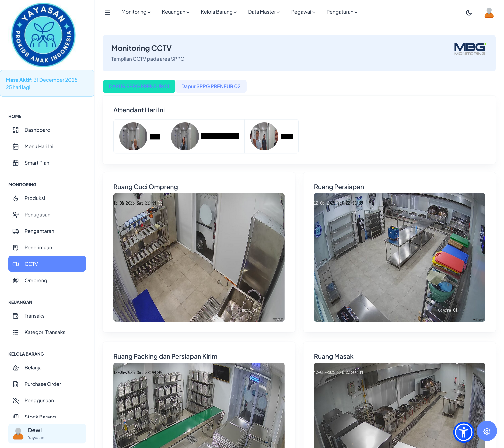Select the DAPUR SPPG PRENEUR 01 tab
This screenshot has width=504, height=448.
(x=139, y=86)
